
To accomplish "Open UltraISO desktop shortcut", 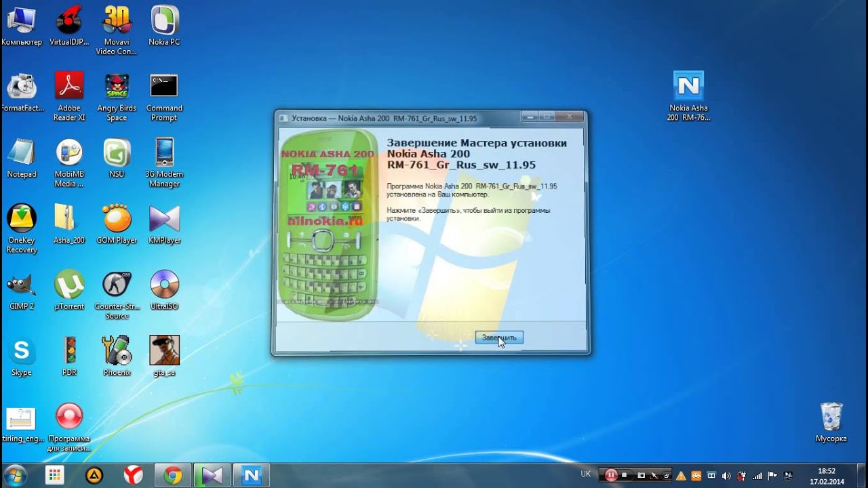I will [x=164, y=290].
